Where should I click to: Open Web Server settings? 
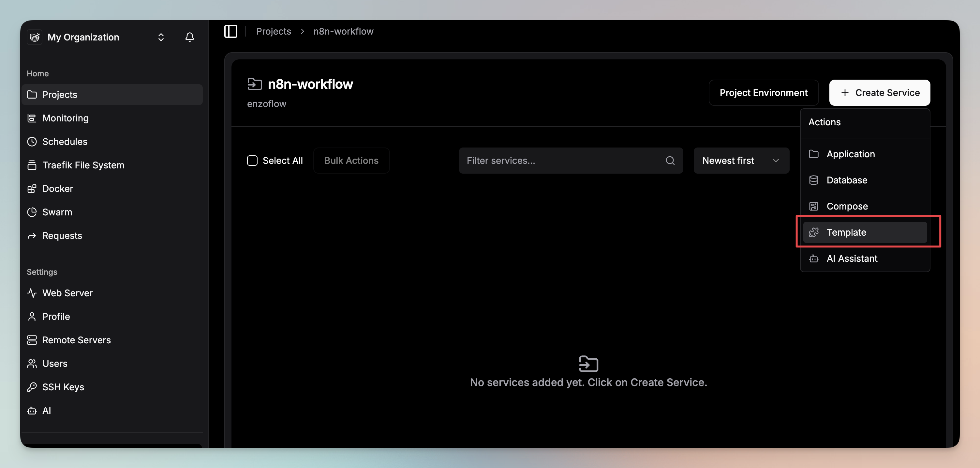(x=112, y=293)
